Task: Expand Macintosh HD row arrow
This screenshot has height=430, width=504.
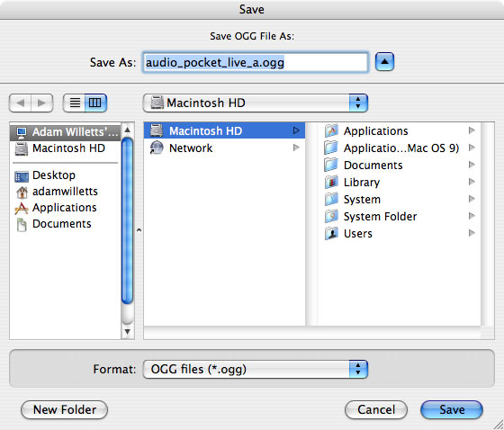Action: click(296, 130)
